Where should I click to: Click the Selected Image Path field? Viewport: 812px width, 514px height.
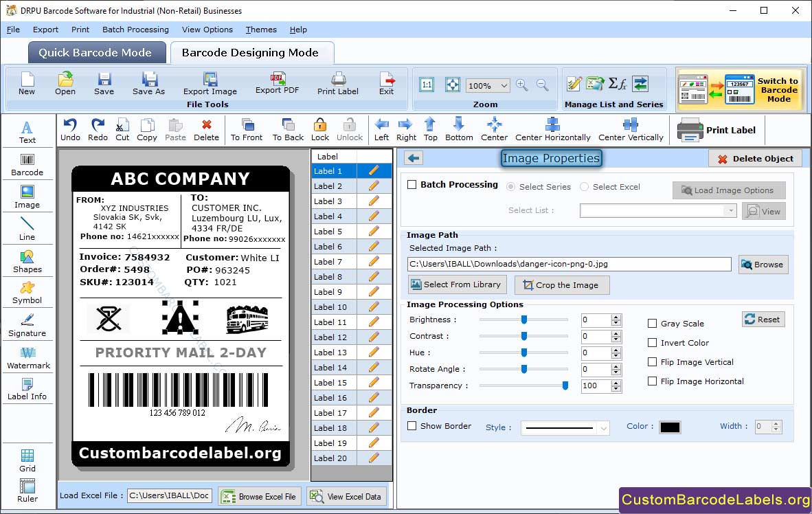[569, 264]
